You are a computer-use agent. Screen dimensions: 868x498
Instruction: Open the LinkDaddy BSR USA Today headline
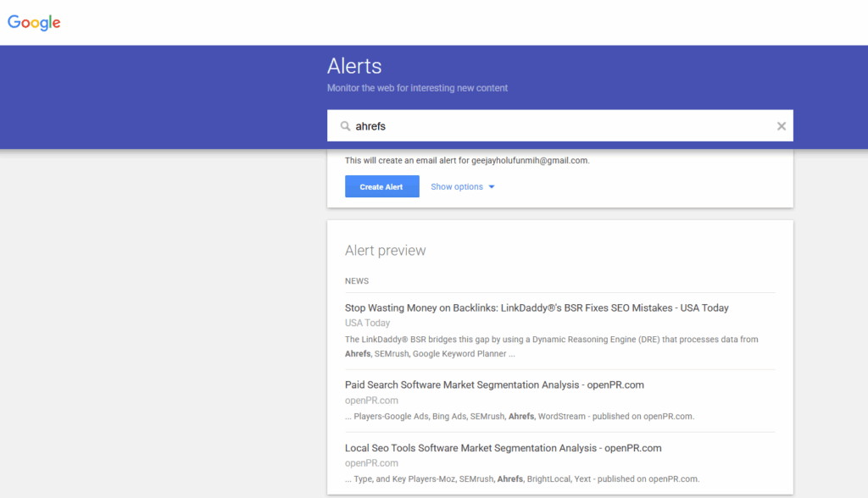[537, 308]
